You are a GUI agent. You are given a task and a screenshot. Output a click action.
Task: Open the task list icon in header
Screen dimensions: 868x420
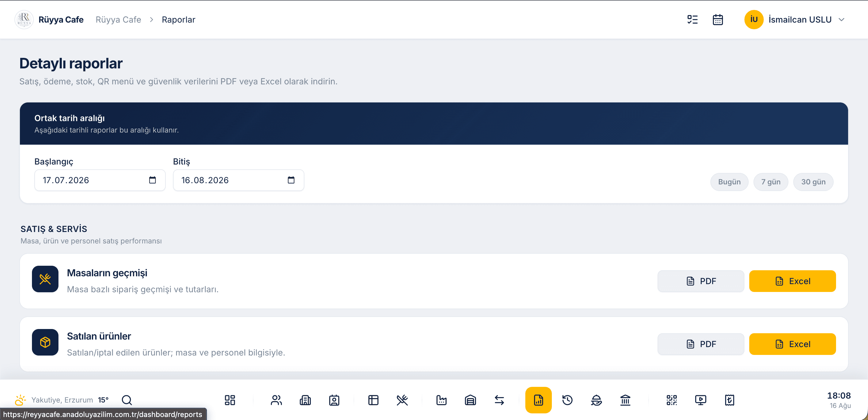[693, 20]
